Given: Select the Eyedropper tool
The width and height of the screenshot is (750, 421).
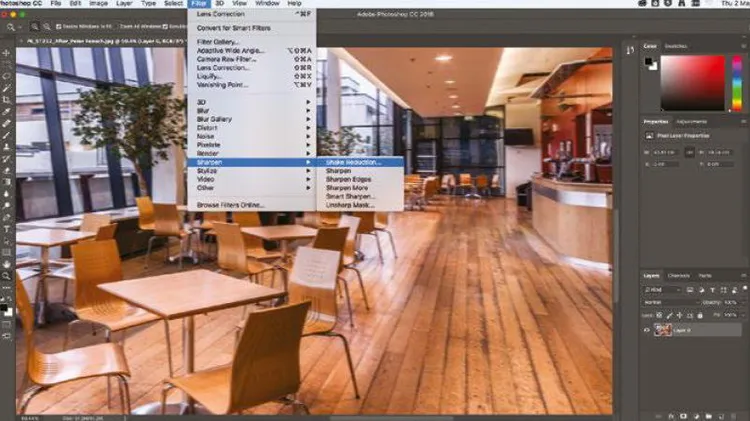Looking at the screenshot, I should coord(6,111).
